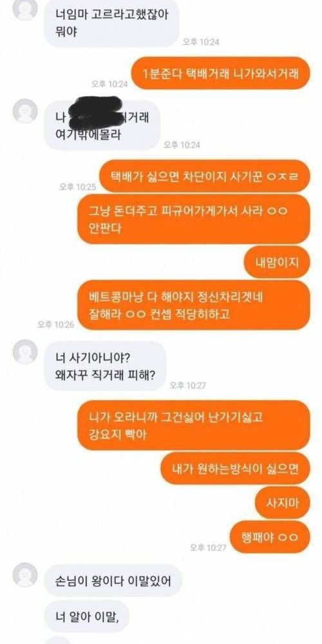Tap the gray '너임마 고르라고했잖아 뭐야' bubble
Viewport: 322px width, 644px height.
[x=111, y=23]
